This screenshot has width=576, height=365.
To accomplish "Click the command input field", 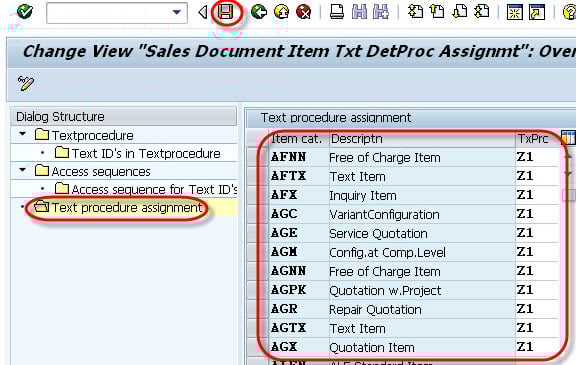I will (109, 13).
